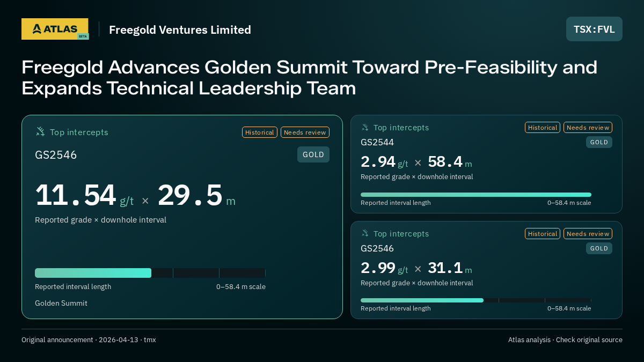The height and width of the screenshot is (362, 644).
Task: Click the BETA label on the Atlas logo
Action: (x=83, y=36)
